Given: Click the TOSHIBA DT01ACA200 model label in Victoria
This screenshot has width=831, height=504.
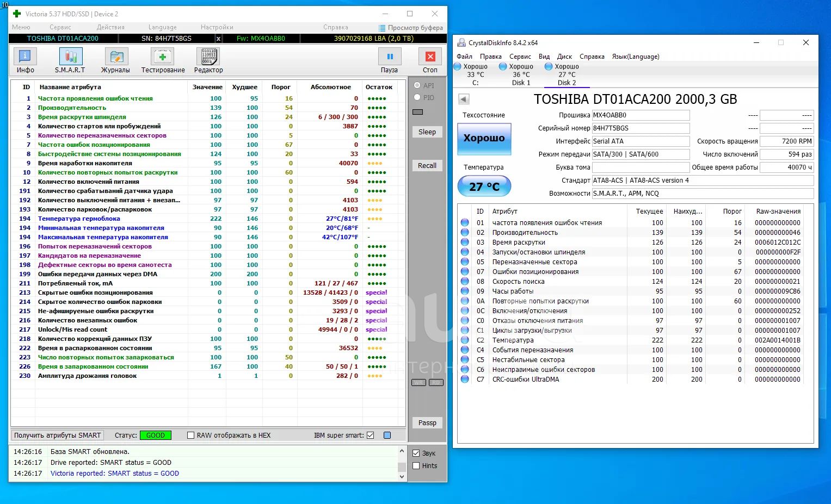Looking at the screenshot, I should tap(63, 39).
